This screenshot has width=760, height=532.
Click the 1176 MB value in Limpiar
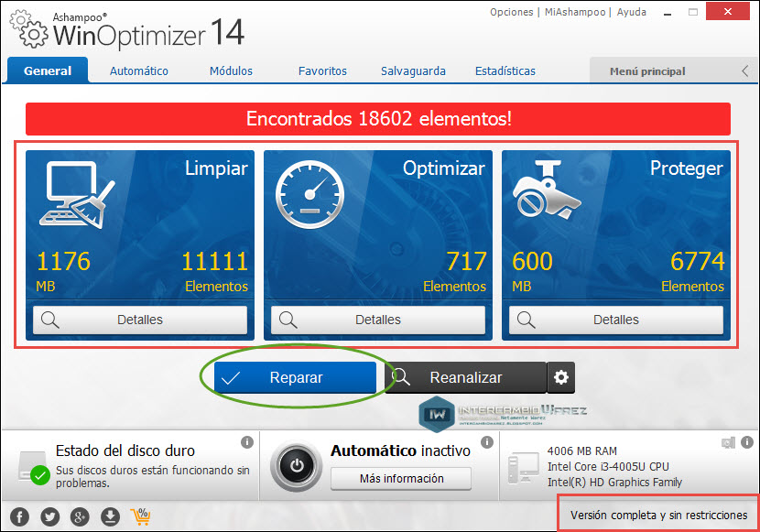tap(63, 271)
